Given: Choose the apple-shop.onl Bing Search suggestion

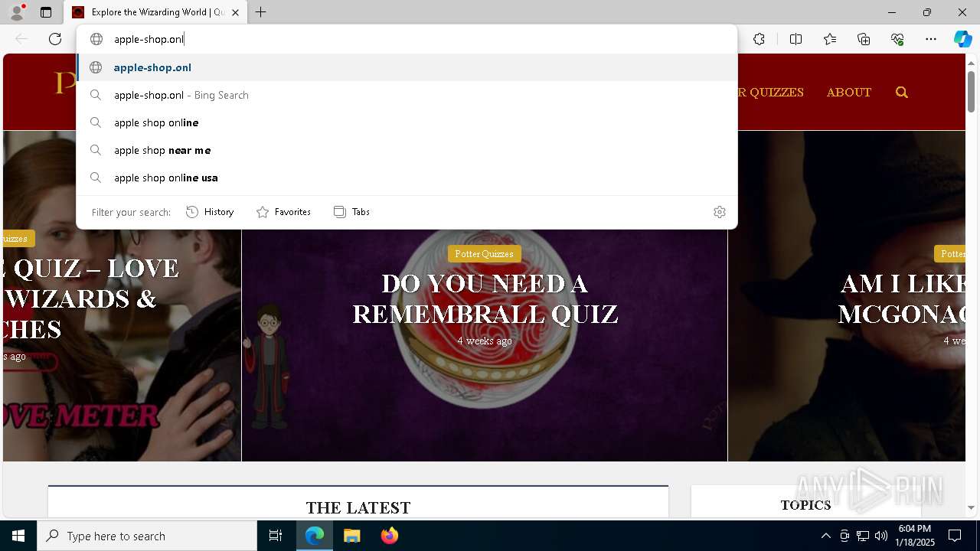Looking at the screenshot, I should (407, 95).
